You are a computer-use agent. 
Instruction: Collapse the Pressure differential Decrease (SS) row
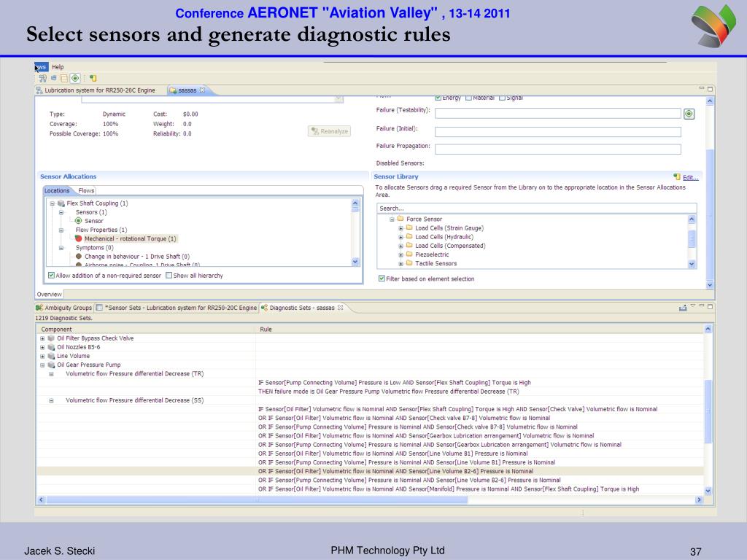(x=52, y=401)
